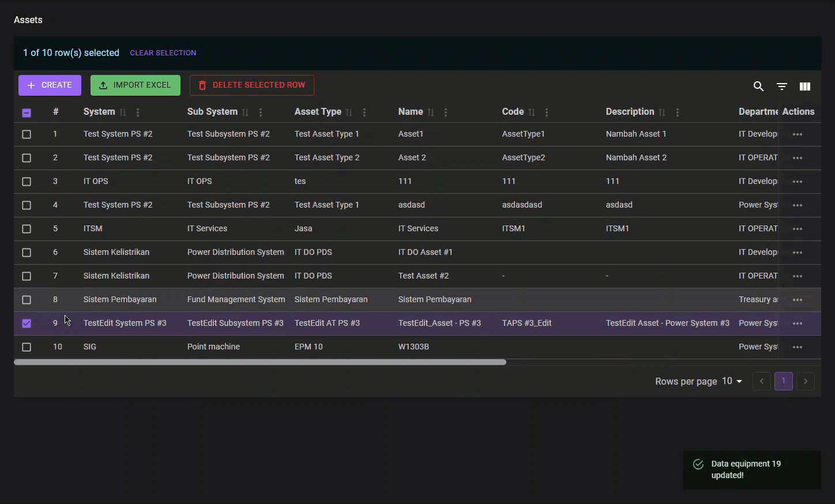Click Clear Selection link
835x504 pixels.
coord(163,53)
